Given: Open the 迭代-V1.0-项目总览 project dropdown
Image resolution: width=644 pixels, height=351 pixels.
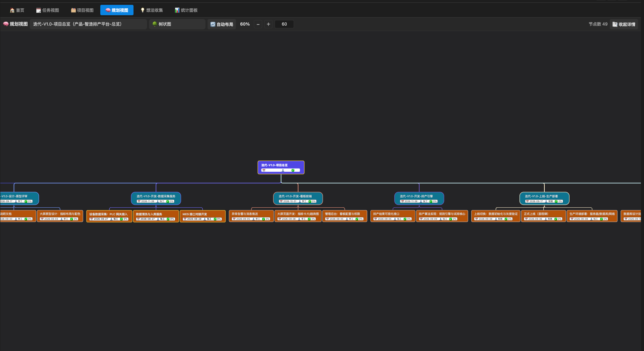Looking at the screenshot, I should (x=88, y=24).
